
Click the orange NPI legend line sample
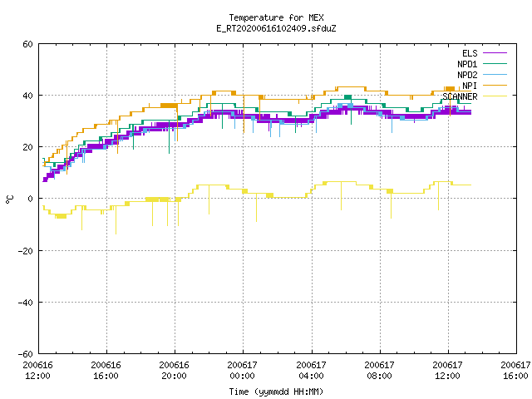pyautogui.click(x=495, y=86)
